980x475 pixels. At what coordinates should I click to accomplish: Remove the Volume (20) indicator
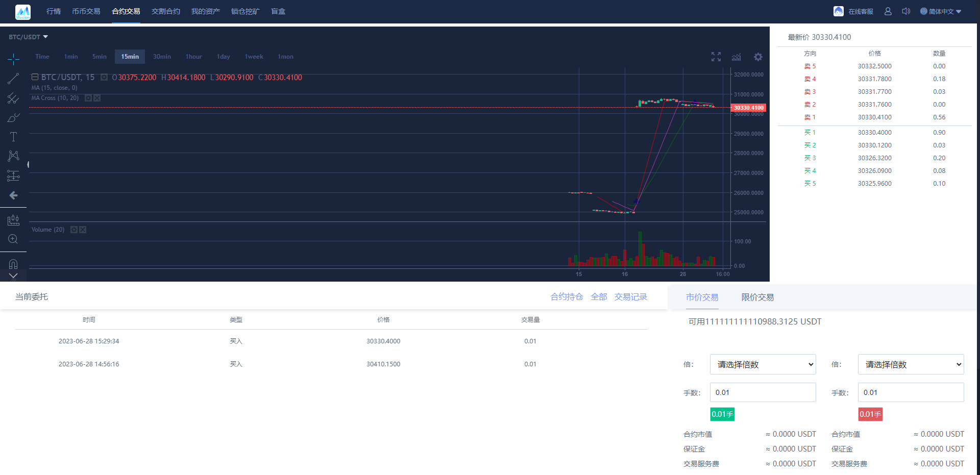pos(83,230)
